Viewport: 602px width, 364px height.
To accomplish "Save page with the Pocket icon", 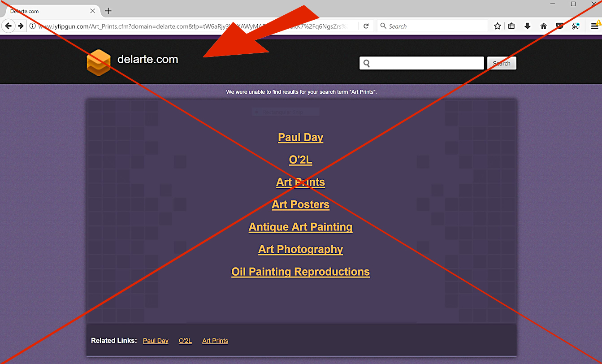I will (x=560, y=26).
